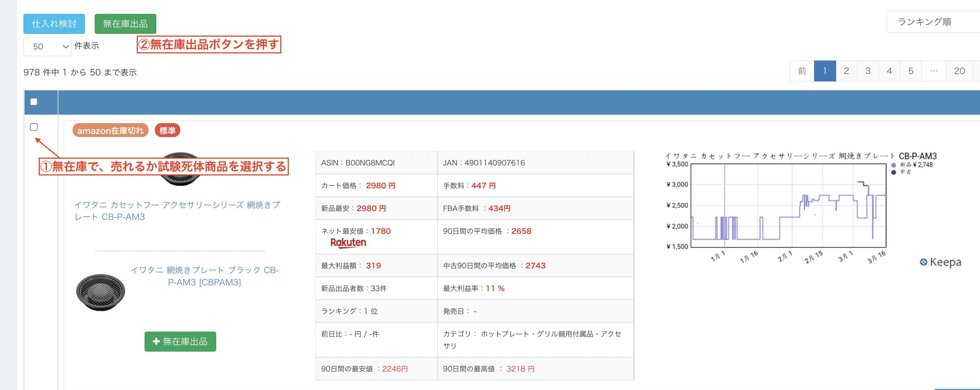Check the CB-P-AM3 product row checkbox

click(34, 127)
